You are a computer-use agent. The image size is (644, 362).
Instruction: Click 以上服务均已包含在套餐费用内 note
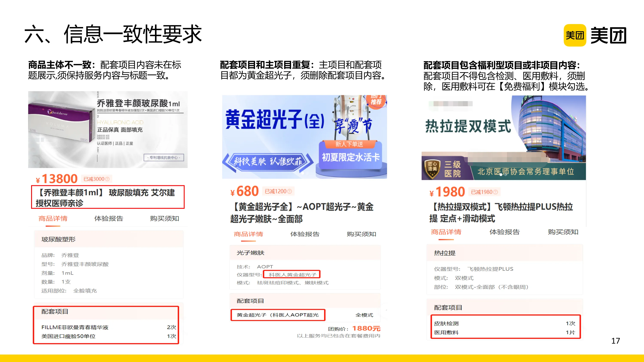click(x=339, y=336)
